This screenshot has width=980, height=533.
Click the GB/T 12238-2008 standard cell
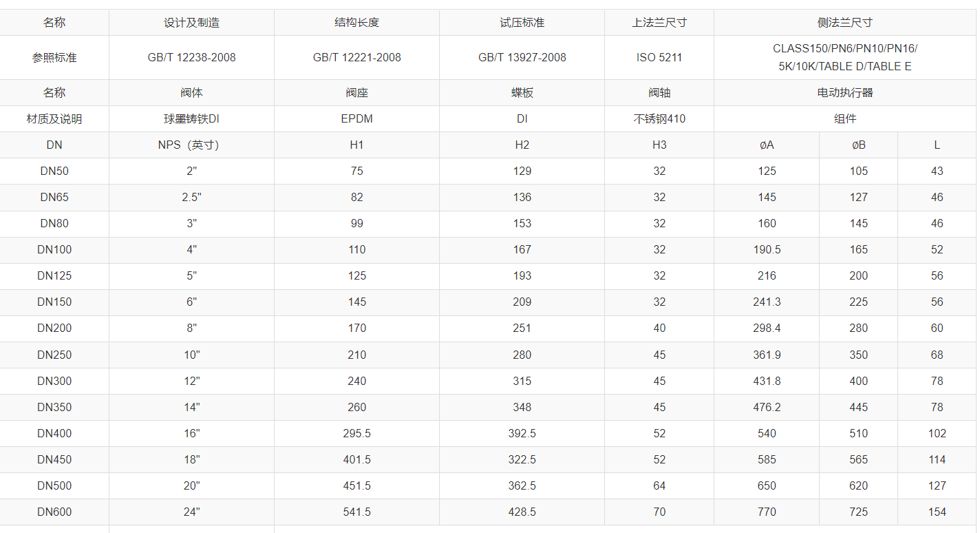(x=191, y=58)
